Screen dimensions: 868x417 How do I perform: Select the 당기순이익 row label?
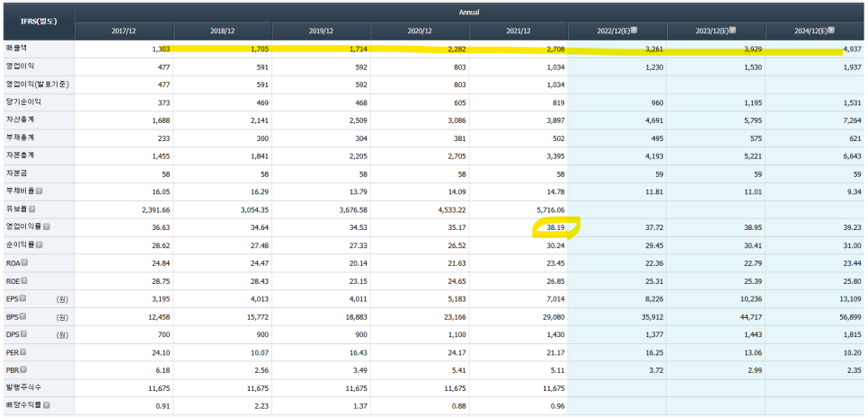click(x=22, y=102)
